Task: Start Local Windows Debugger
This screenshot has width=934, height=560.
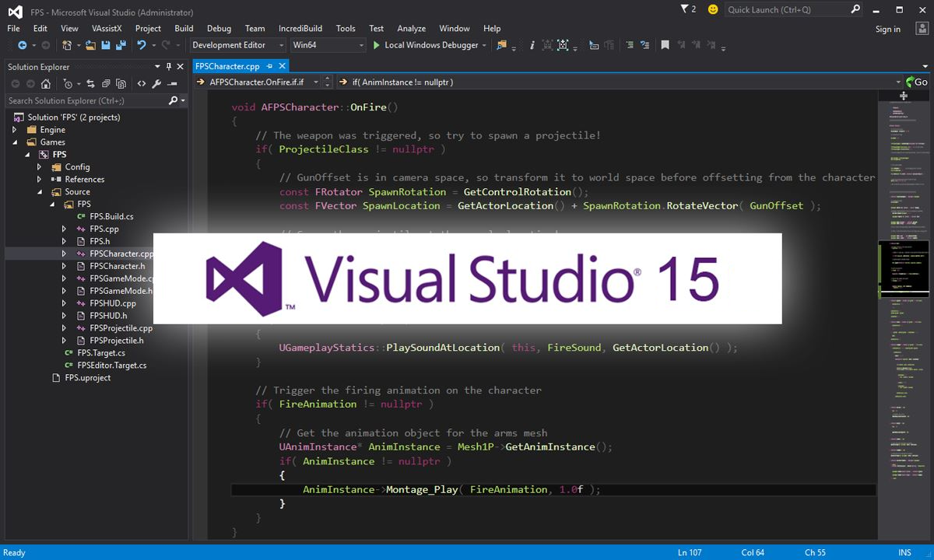Action: tap(425, 45)
